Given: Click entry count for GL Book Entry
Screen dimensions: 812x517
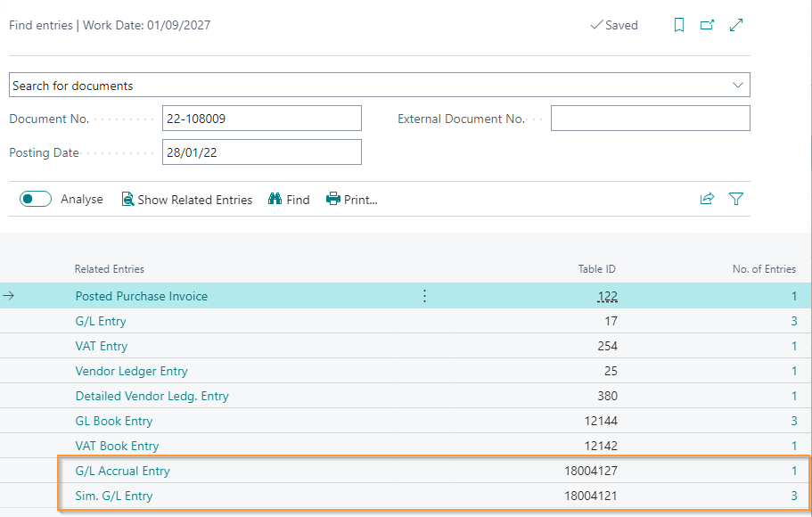Looking at the screenshot, I should pos(794,421).
